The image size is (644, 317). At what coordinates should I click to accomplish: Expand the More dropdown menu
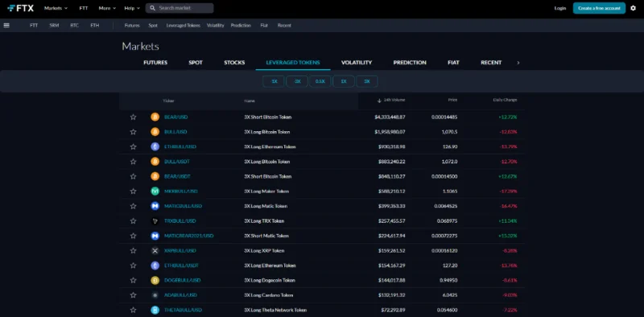(107, 8)
